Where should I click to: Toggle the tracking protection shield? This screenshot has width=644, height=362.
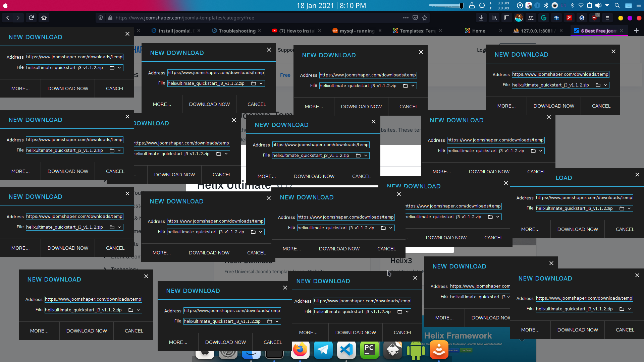pyautogui.click(x=101, y=18)
